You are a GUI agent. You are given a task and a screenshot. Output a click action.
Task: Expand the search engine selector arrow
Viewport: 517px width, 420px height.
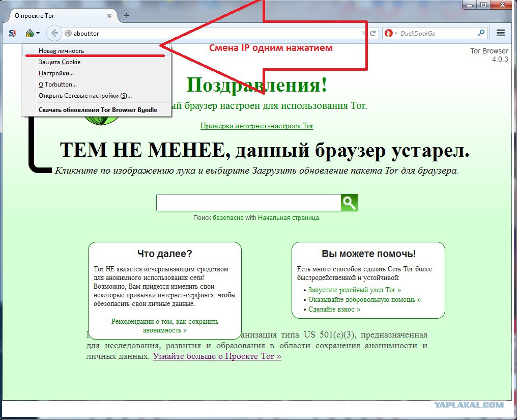(396, 33)
